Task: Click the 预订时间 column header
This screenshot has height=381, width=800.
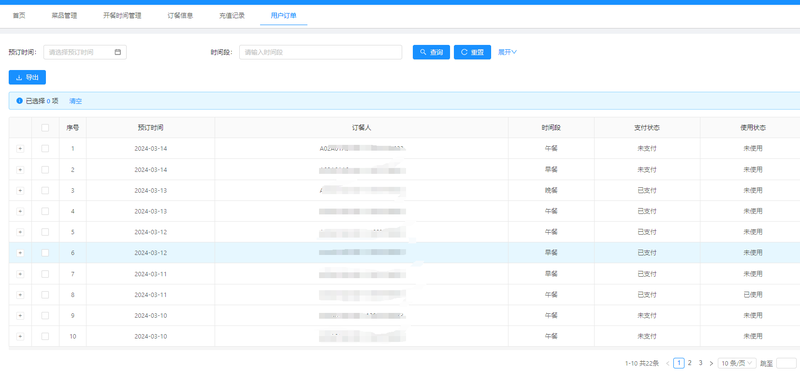Action: coord(151,128)
